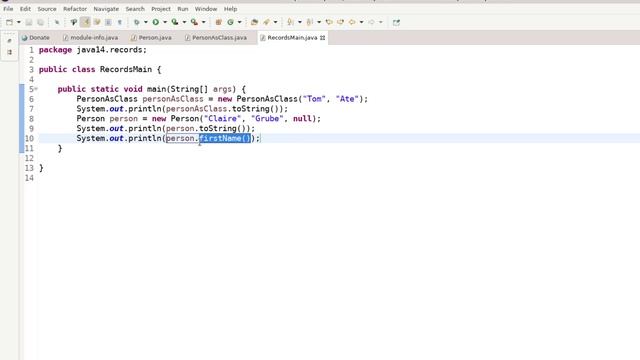This screenshot has width=640, height=360.
Task: Open the External Tools dropdown arrow
Action: (203, 22)
